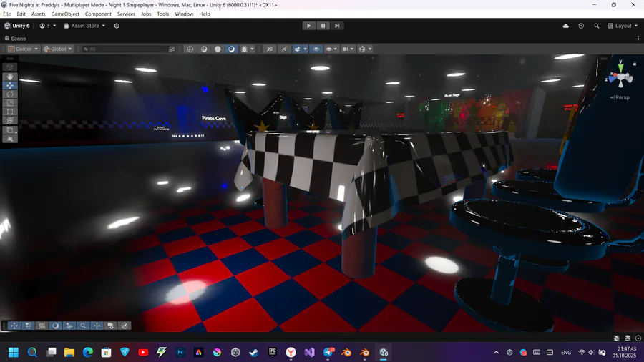The image size is (644, 362).
Task: Open the Global rotation dropdown
Action: pos(58,49)
